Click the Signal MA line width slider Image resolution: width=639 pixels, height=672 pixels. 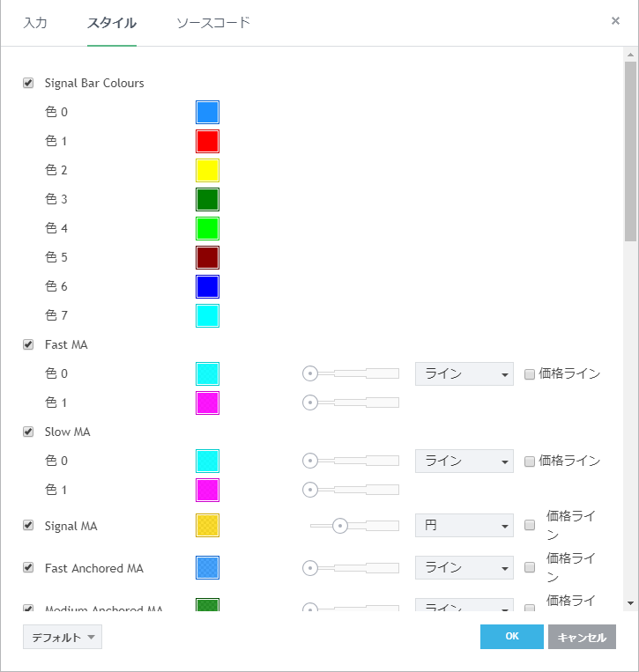click(354, 526)
